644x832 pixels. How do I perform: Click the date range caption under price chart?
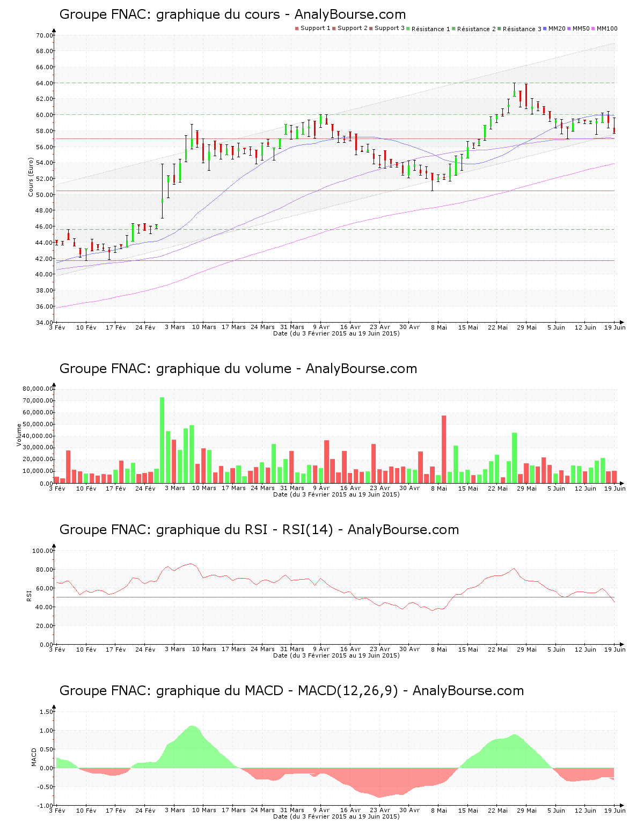point(336,333)
